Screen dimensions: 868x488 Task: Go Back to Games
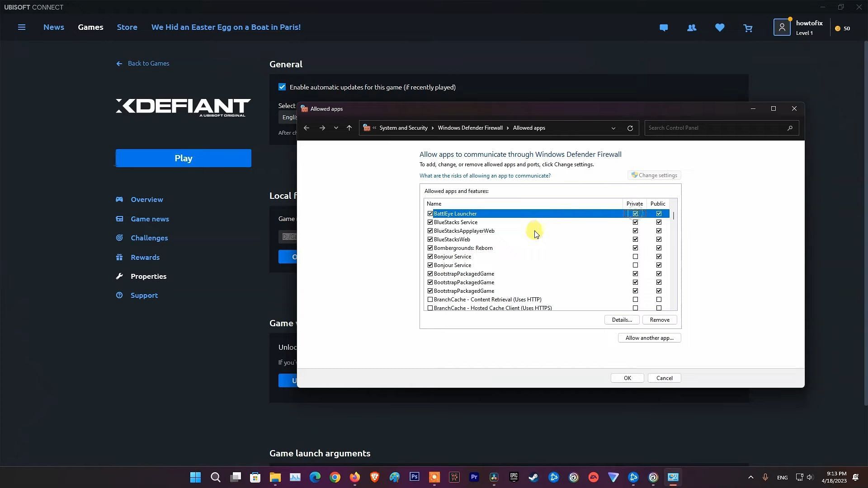(x=143, y=63)
